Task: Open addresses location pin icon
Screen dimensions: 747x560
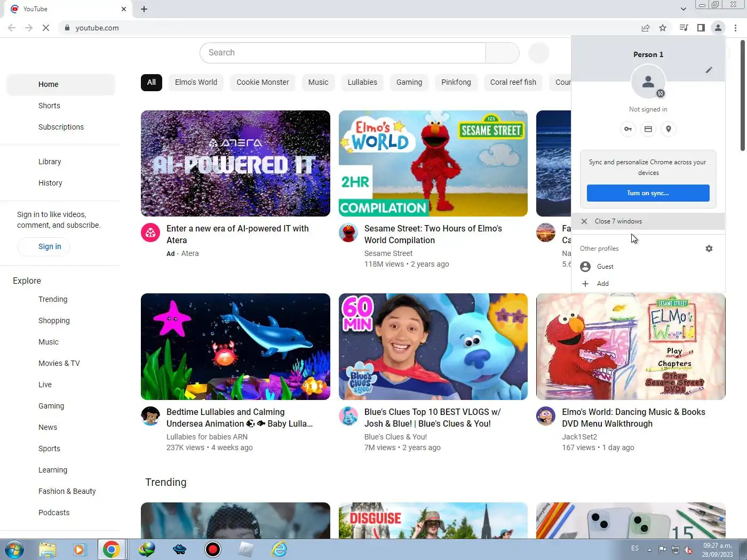Action: click(x=669, y=129)
